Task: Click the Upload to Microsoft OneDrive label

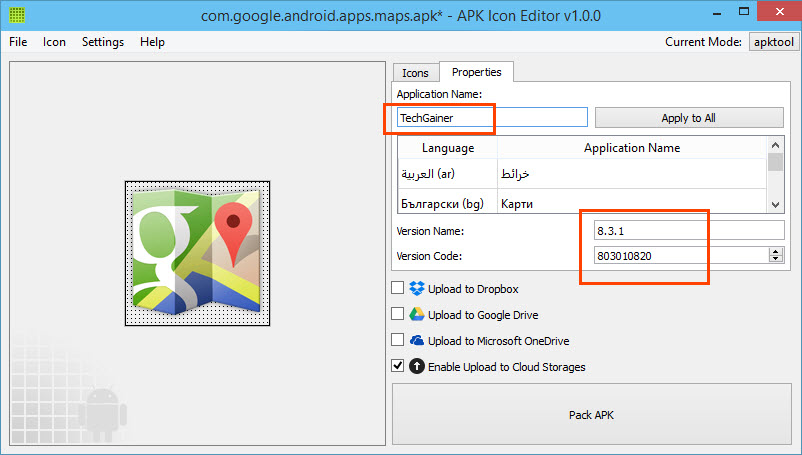Action: coord(499,341)
